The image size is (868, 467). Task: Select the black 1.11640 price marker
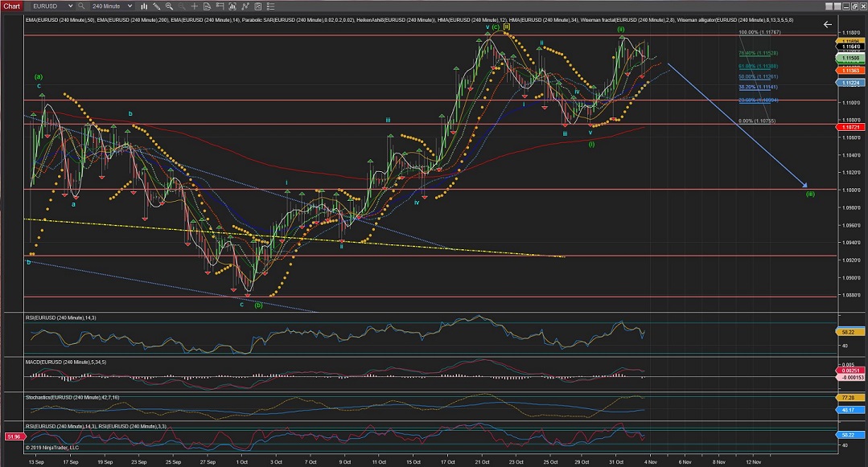point(851,47)
